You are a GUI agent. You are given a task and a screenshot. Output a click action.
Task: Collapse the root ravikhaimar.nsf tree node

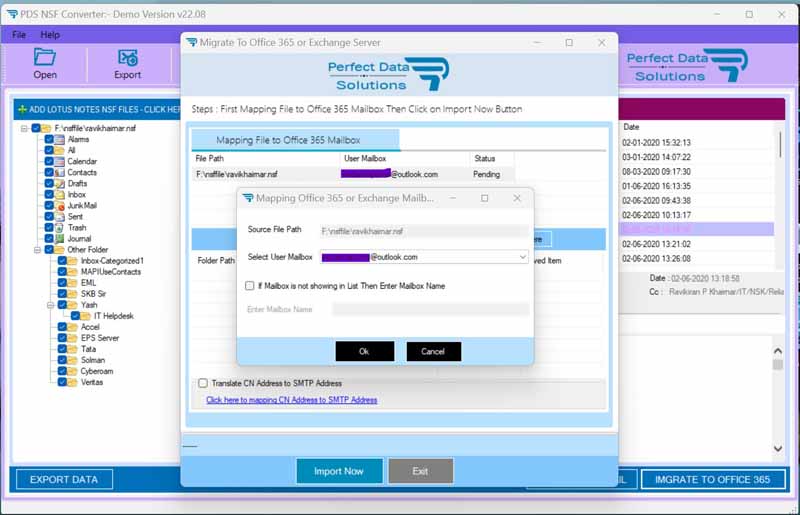click(24, 128)
